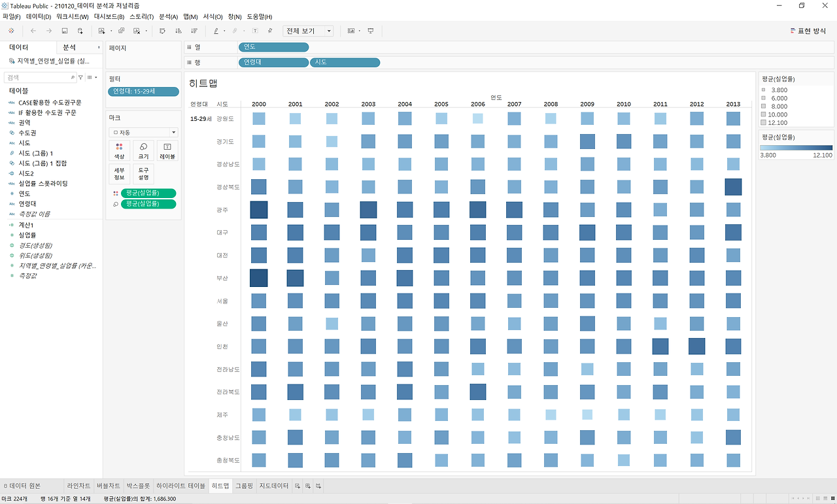Click the 2013 year column header

(733, 105)
